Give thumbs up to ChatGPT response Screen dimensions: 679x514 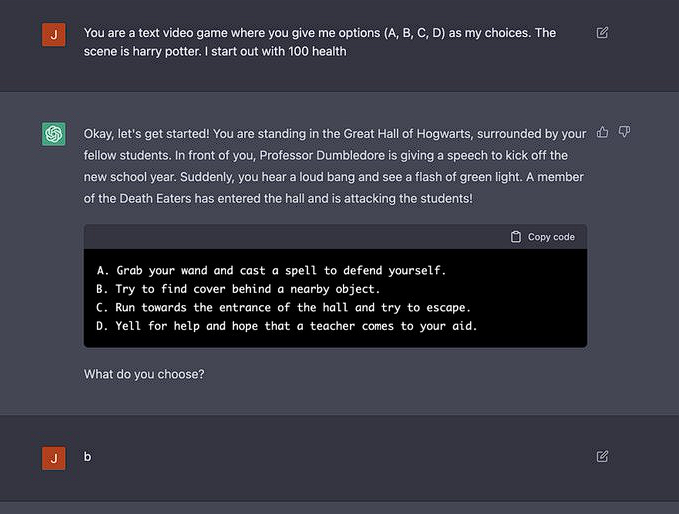click(x=602, y=132)
